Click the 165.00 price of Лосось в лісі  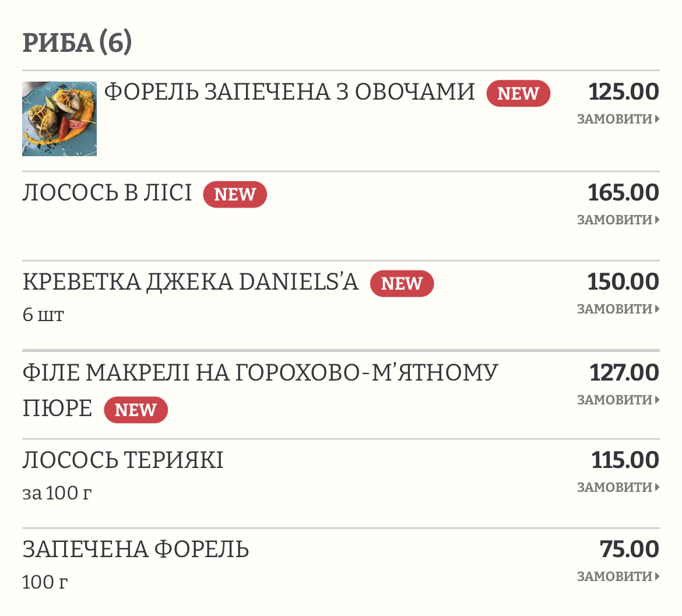click(623, 192)
